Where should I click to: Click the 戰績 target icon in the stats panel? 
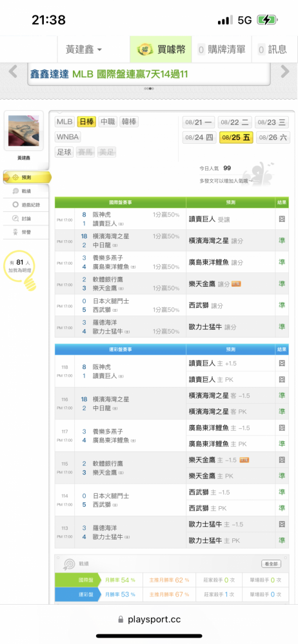69,564
